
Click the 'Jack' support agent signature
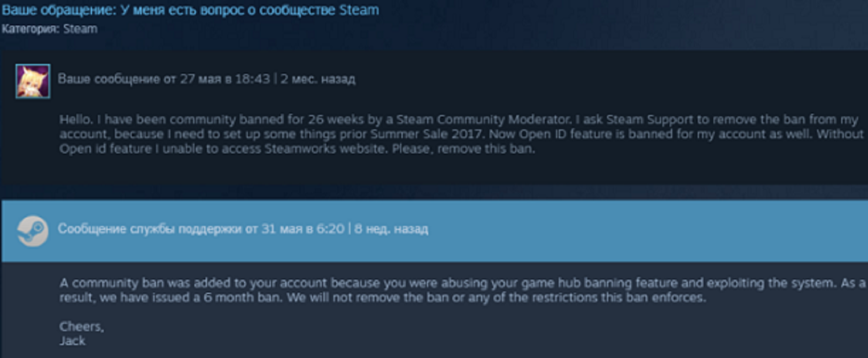pos(72,341)
